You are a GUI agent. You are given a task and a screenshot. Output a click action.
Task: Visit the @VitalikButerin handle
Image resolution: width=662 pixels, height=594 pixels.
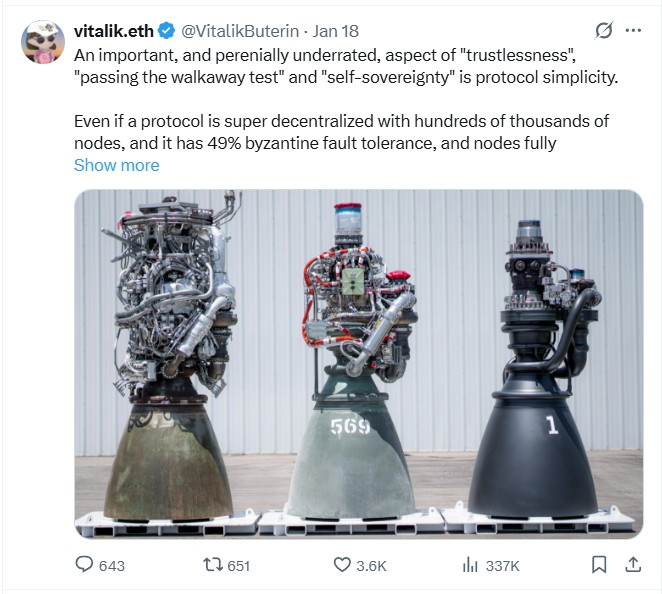point(240,31)
